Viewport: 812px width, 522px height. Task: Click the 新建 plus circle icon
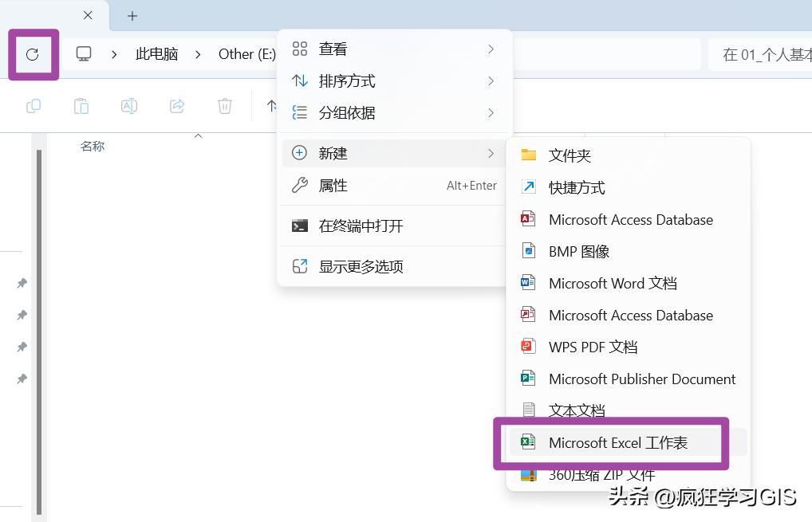(x=299, y=153)
